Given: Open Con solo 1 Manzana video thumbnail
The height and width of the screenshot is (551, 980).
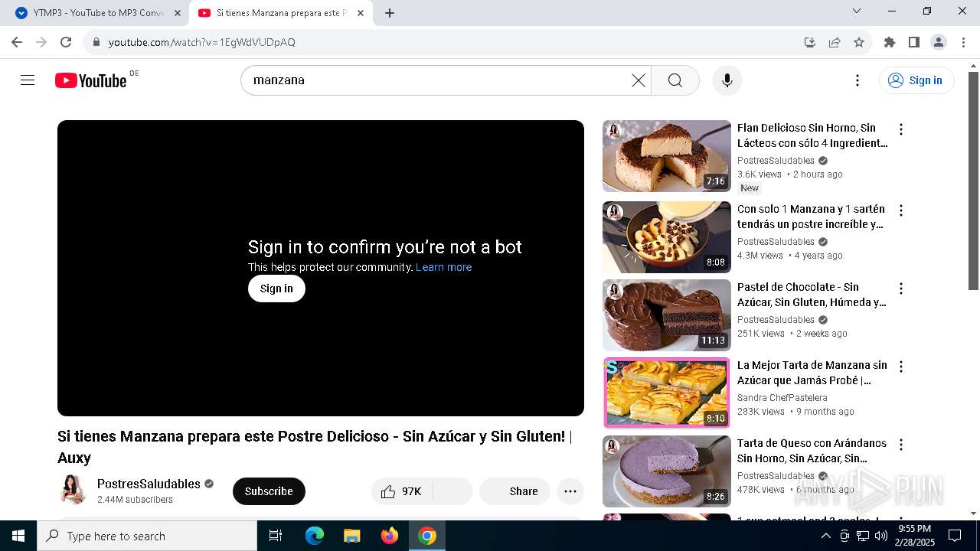Looking at the screenshot, I should [667, 237].
